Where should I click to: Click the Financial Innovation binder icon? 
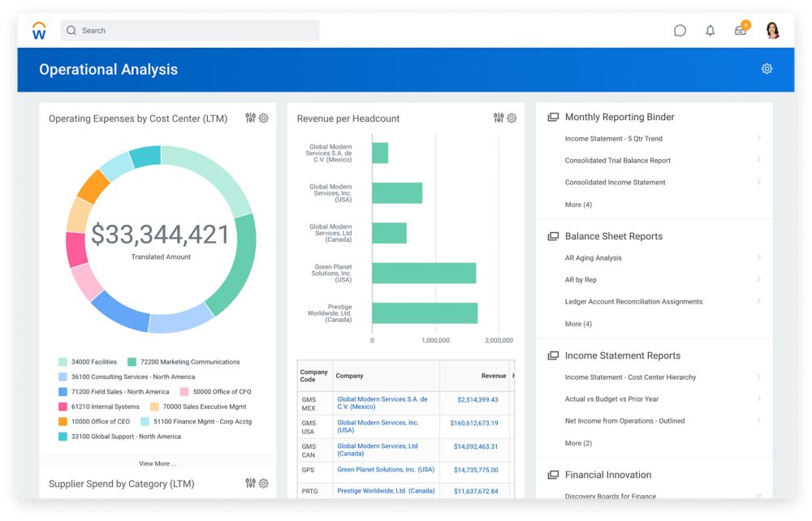click(x=551, y=475)
